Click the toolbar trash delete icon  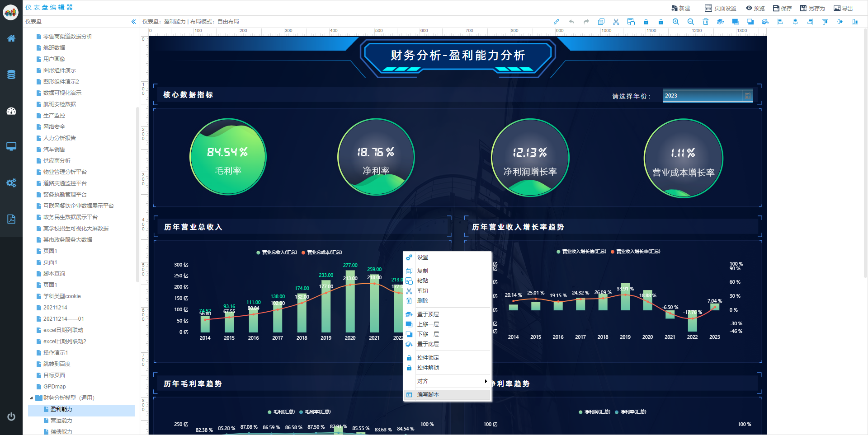coord(706,22)
